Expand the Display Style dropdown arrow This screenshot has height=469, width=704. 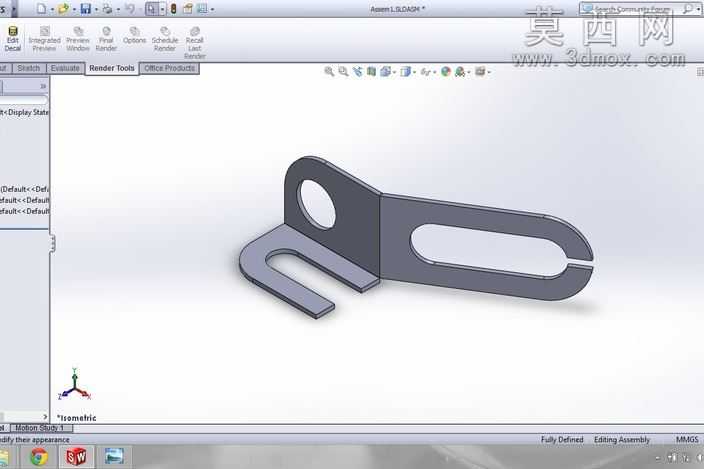[x=414, y=72]
